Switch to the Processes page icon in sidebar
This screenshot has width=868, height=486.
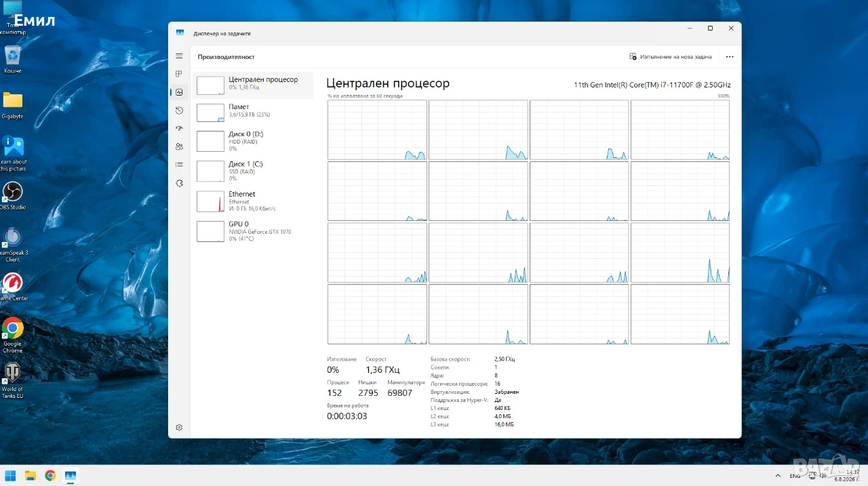pyautogui.click(x=179, y=74)
